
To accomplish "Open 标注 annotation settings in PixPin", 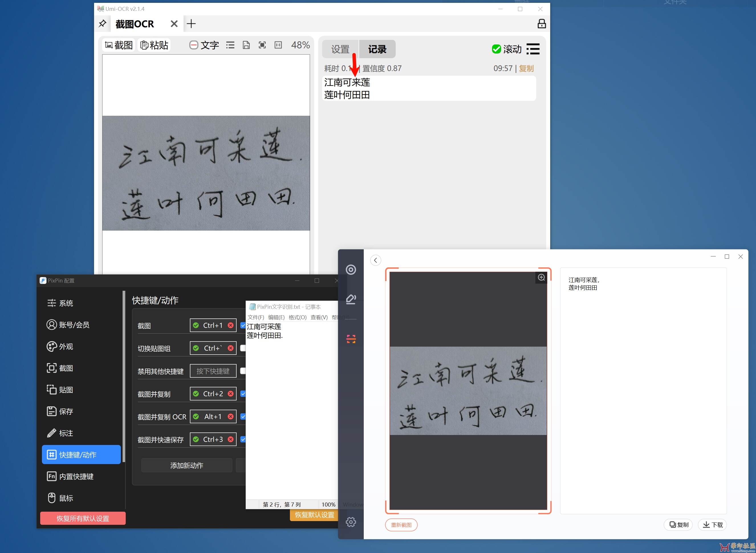I will coord(81,433).
